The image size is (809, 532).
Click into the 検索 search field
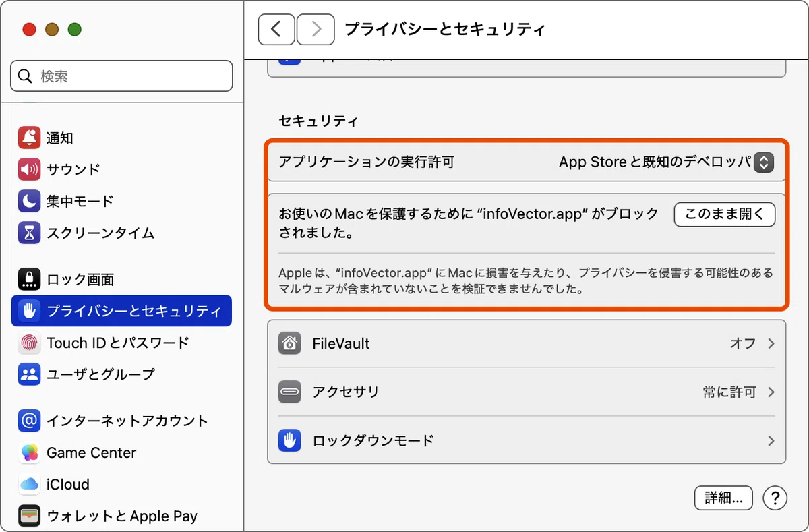coord(121,76)
